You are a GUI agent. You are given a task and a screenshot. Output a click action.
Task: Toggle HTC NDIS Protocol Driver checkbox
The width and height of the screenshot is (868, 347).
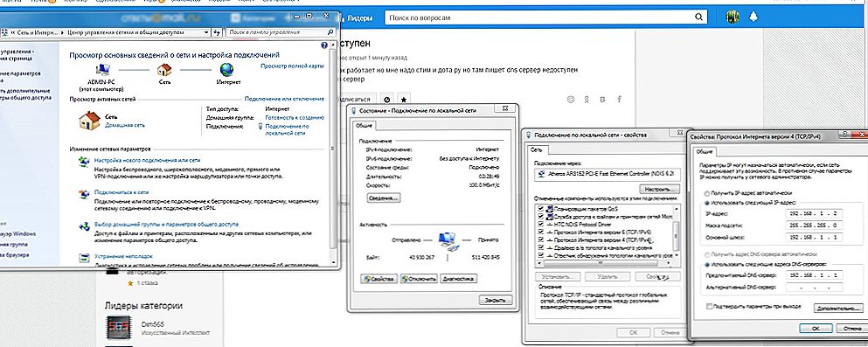pyautogui.click(x=540, y=225)
